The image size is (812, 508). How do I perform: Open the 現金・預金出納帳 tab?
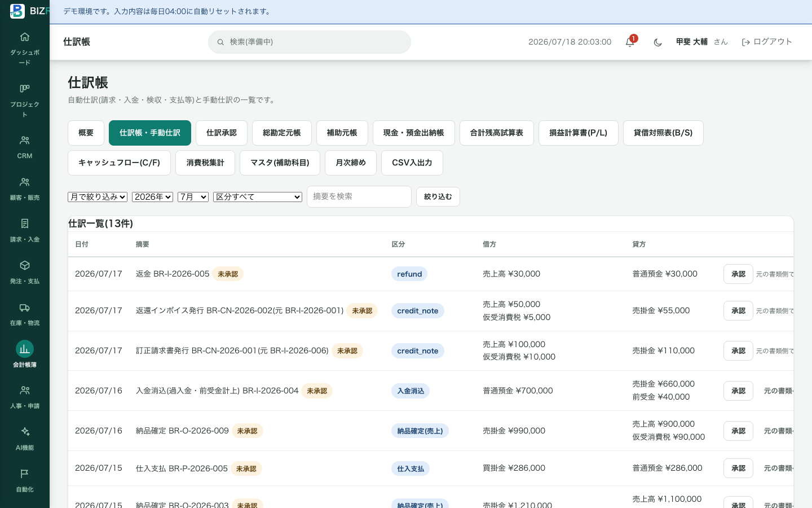[x=414, y=133]
